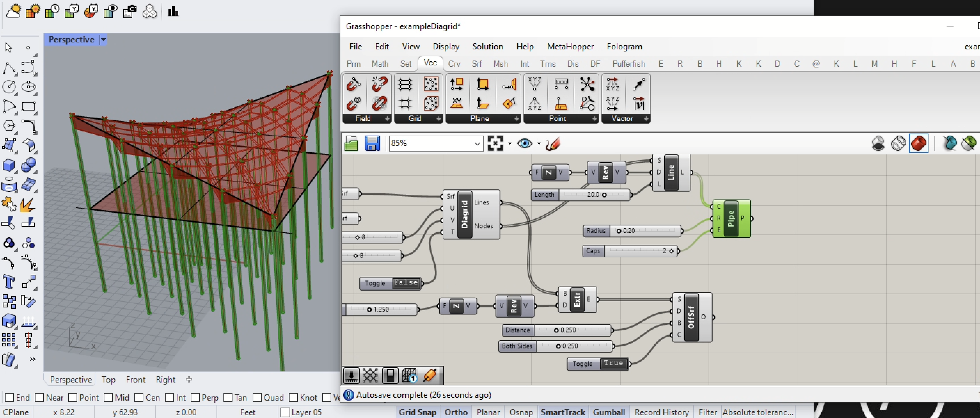The height and width of the screenshot is (418, 980).
Task: Click the Closest Points star icon
Action: tap(587, 84)
